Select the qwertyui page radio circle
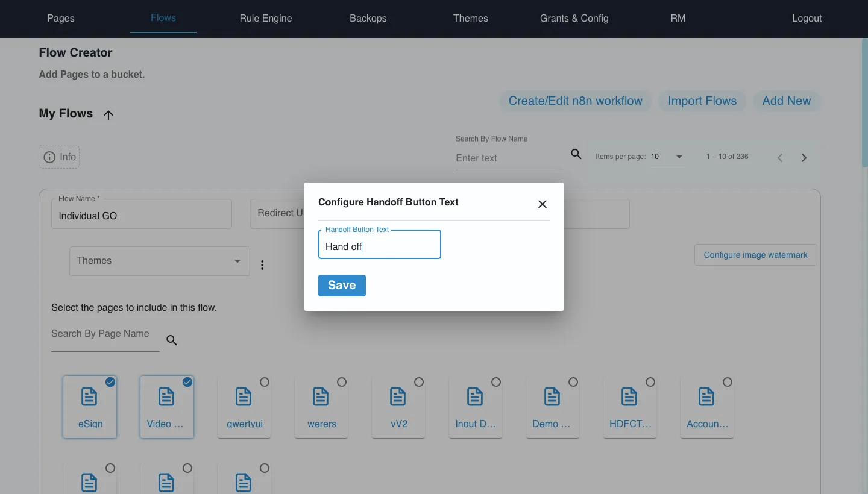The image size is (868, 494). (265, 382)
